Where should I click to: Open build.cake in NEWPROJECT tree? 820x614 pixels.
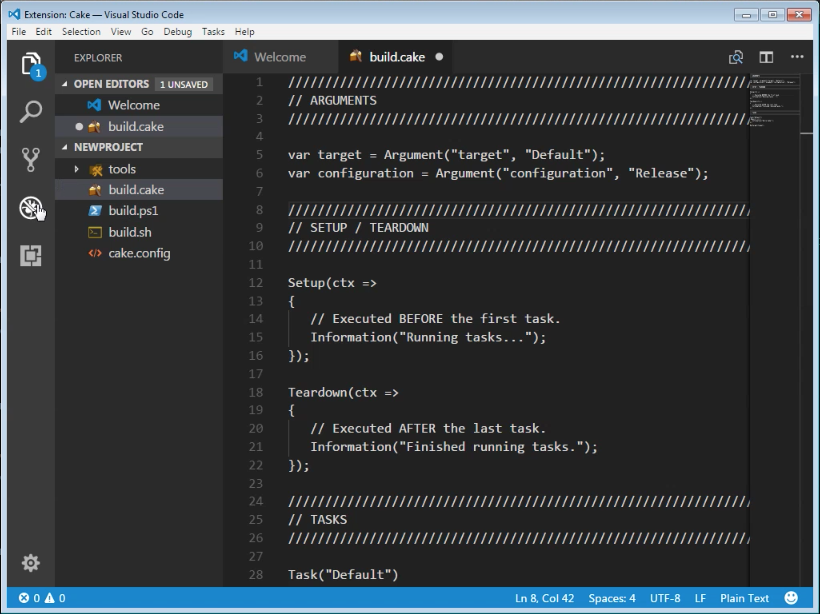click(x=139, y=189)
